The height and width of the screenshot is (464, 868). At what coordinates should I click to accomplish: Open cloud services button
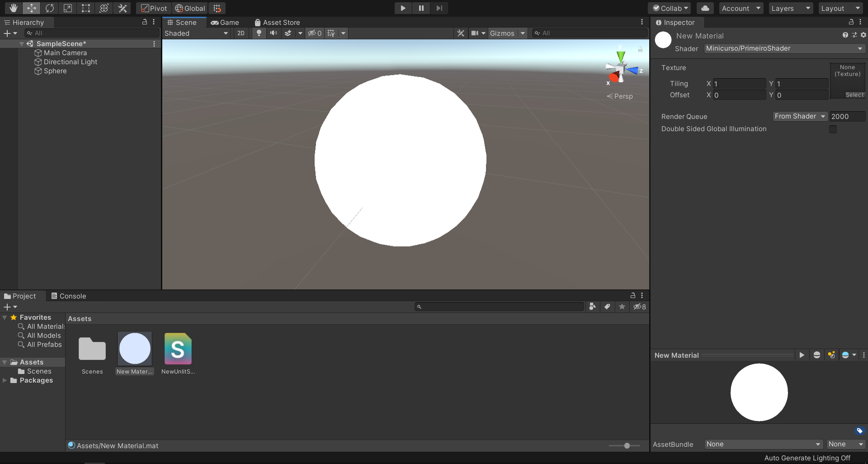pyautogui.click(x=705, y=8)
